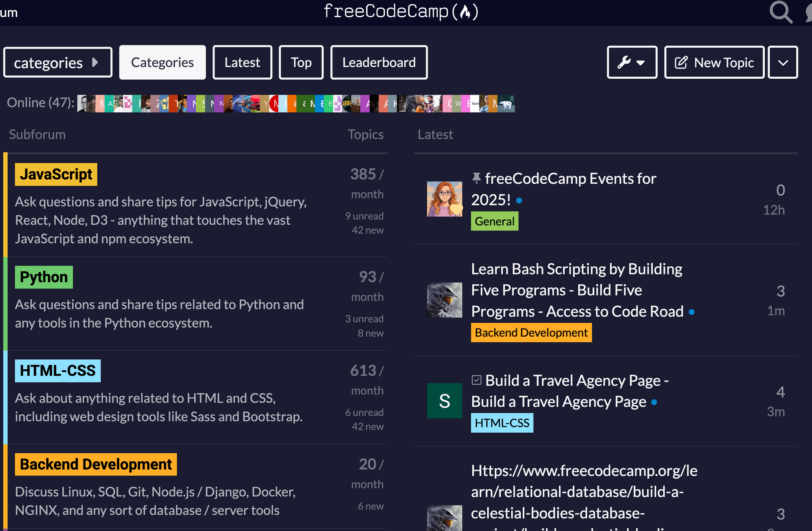This screenshot has width=812, height=531.
Task: Click the 12h timestamp on Events topic
Action: tap(774, 210)
